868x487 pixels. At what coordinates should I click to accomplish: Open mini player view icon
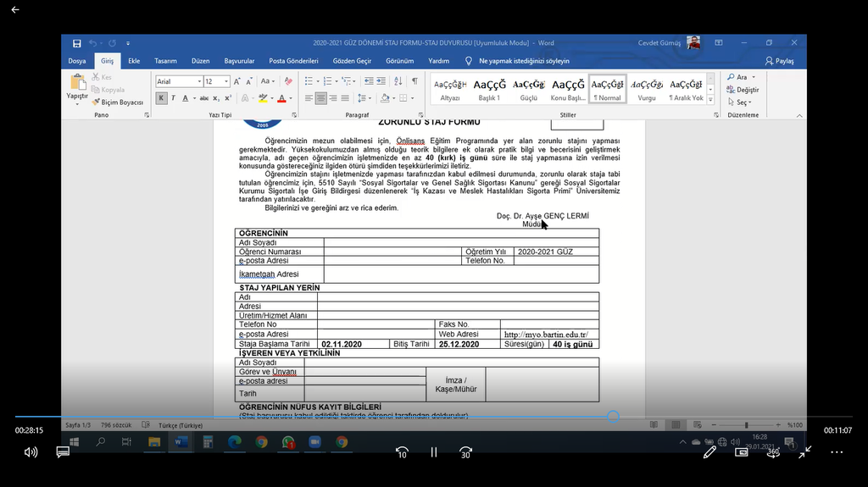741,452
